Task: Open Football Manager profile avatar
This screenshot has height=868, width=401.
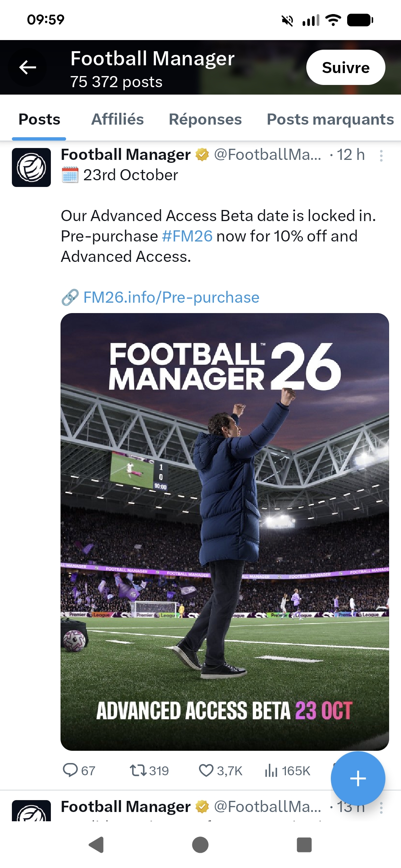Action: (x=32, y=167)
